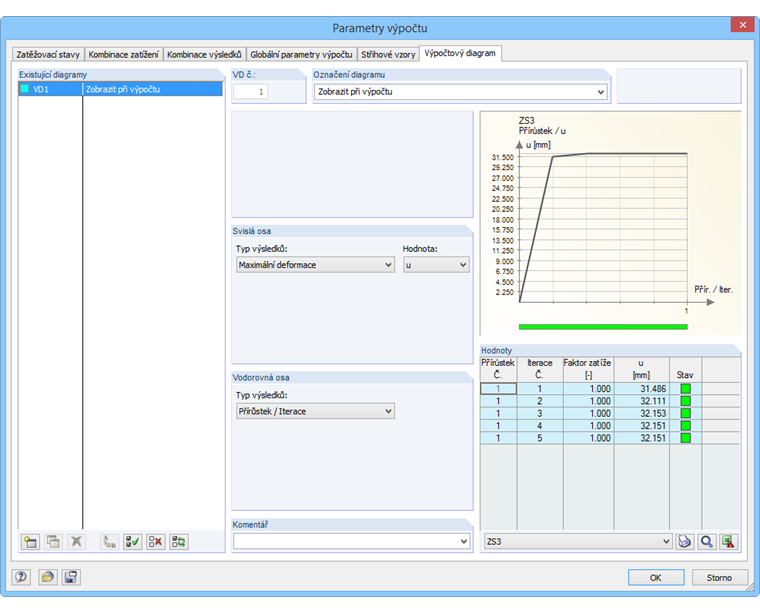Open the Hodnota dropdown showing u
This screenshot has height=614, width=760.
pos(463,265)
